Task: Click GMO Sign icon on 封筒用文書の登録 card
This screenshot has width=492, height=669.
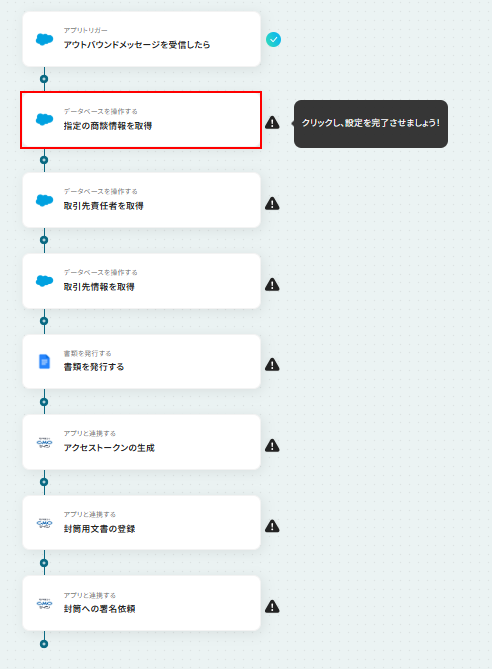Action: pyautogui.click(x=44, y=523)
